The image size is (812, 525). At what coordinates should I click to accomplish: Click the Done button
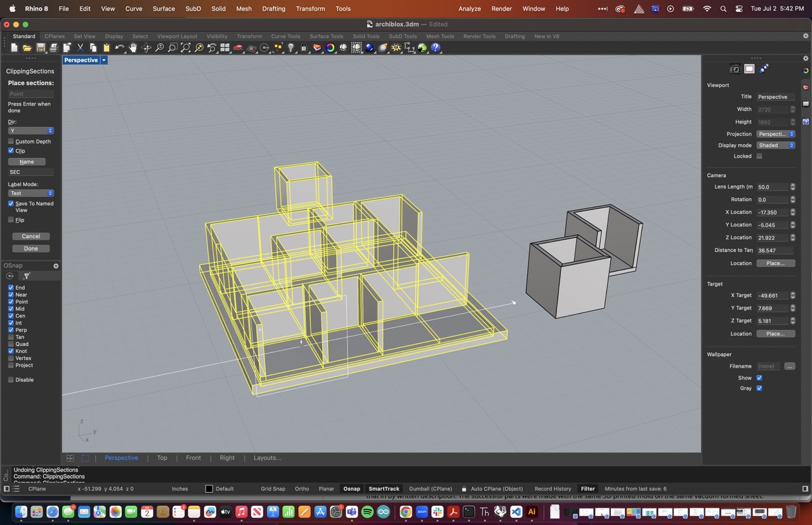[31, 249]
